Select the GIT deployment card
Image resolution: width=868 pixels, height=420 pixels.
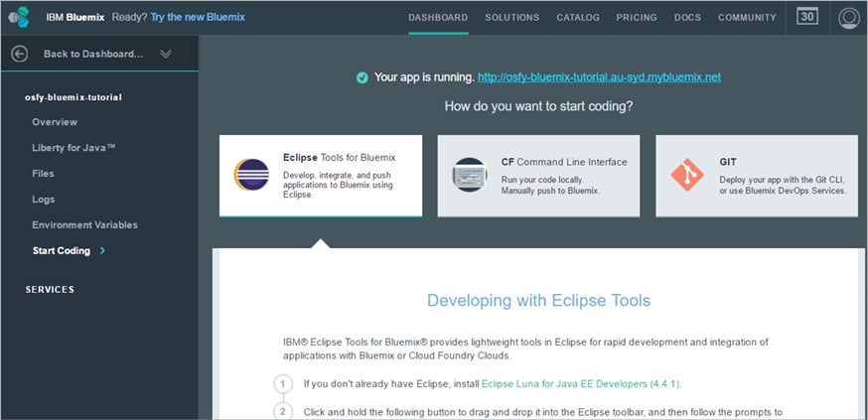757,176
